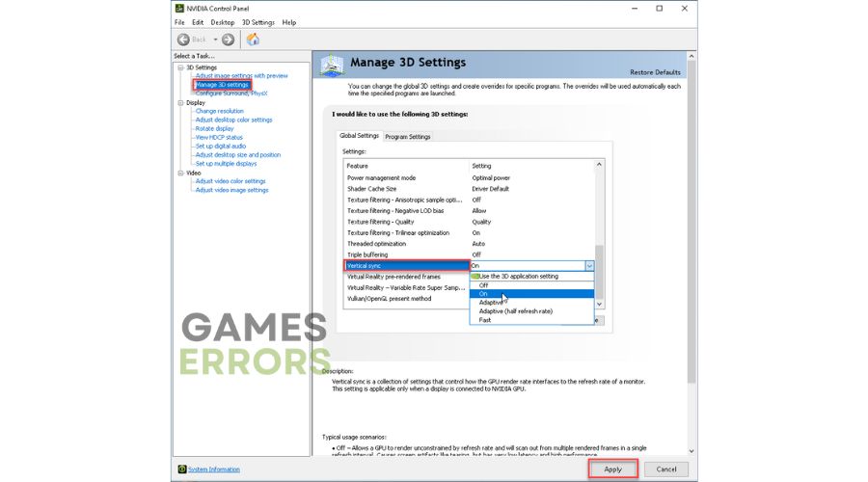This screenshot has height=482, width=868.
Task: Choose Fast in Vertical sync dropdown
Action: [531, 320]
